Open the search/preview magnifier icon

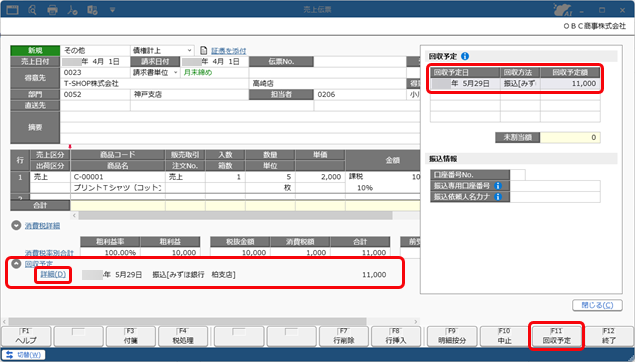click(x=32, y=9)
